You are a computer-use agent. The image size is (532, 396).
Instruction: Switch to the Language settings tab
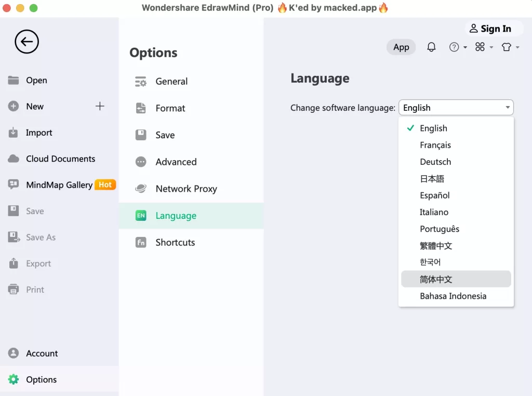(176, 215)
